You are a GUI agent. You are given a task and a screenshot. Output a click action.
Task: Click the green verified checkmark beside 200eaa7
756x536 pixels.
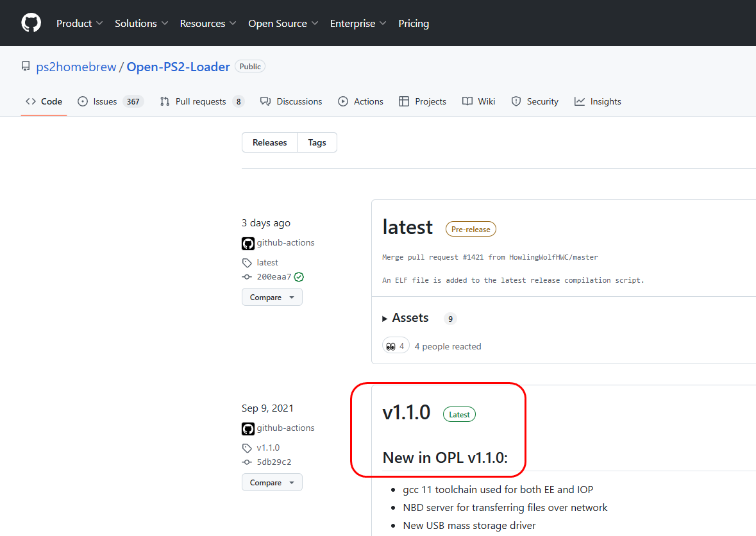click(299, 277)
